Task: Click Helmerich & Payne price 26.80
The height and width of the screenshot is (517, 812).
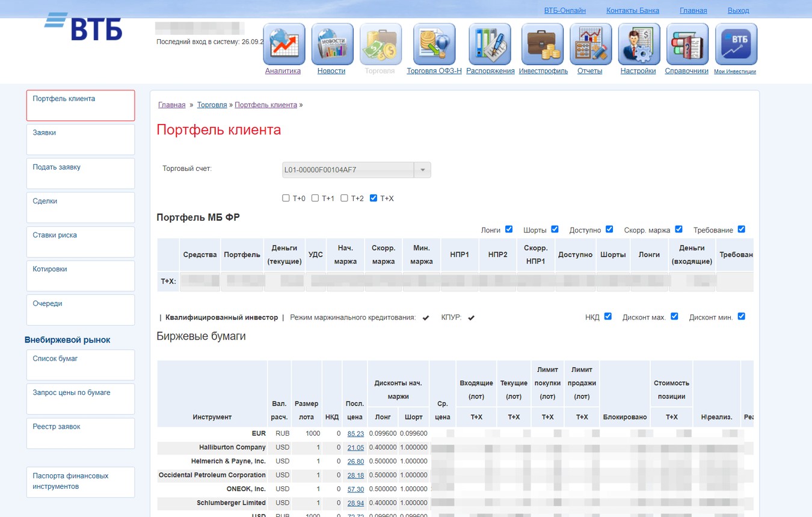Action: coord(355,461)
